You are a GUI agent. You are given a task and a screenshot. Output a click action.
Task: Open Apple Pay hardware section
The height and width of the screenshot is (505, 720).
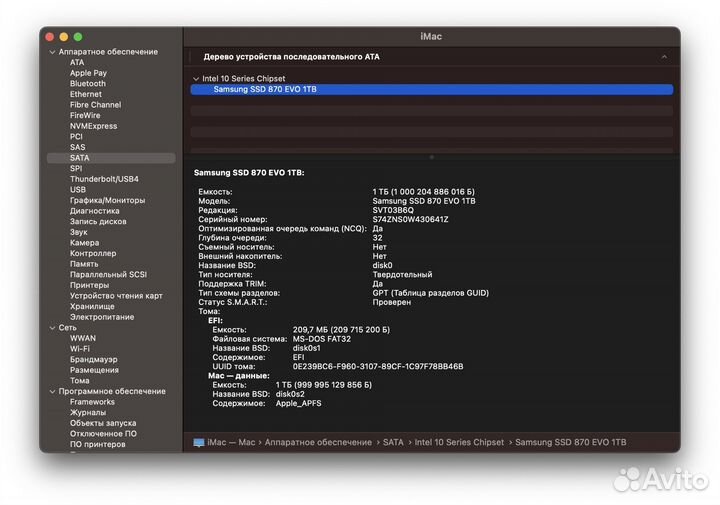[88, 73]
